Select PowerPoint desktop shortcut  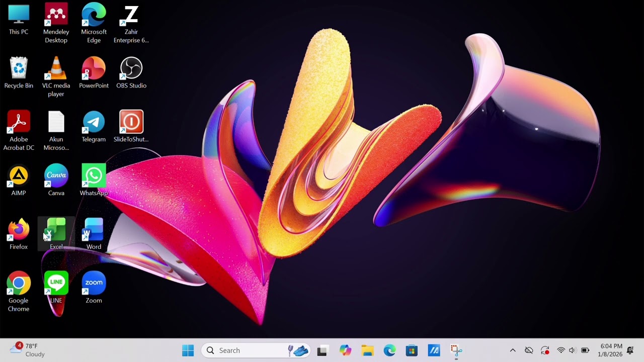[x=94, y=73]
